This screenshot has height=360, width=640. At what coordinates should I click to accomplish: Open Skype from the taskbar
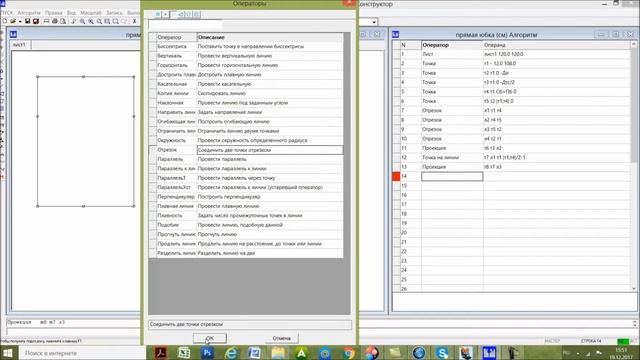point(442,353)
